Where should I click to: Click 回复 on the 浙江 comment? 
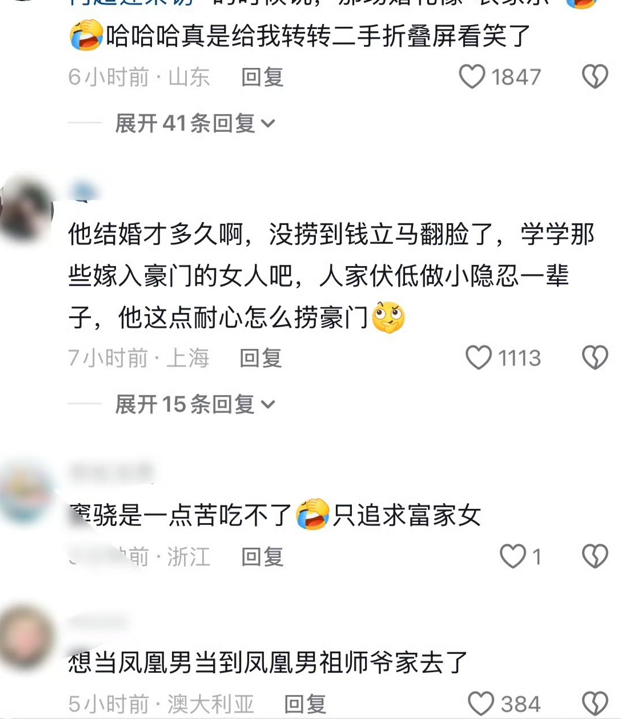click(262, 557)
